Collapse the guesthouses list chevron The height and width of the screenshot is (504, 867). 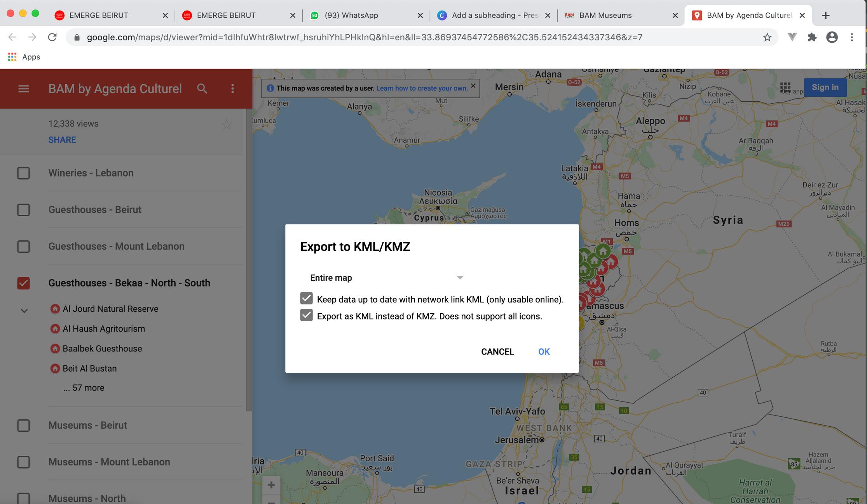(x=24, y=311)
